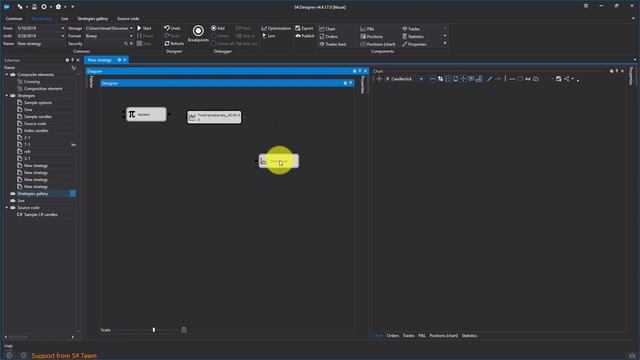
Task: Select the line drawing tool in chart toolbar
Action: click(489, 79)
